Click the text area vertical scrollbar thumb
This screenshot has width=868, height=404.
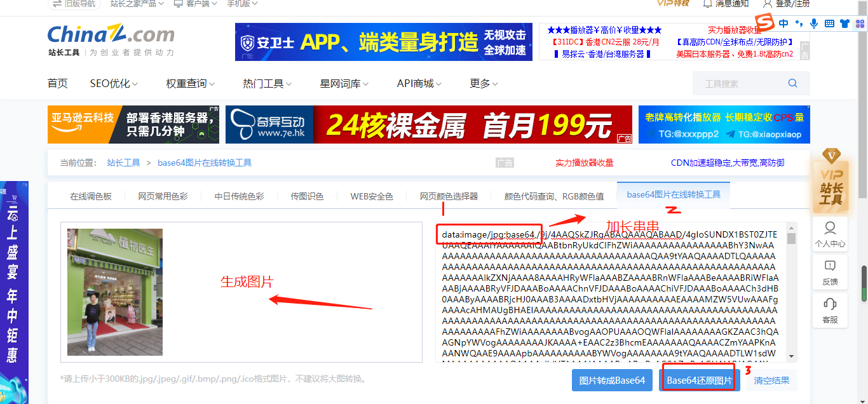pos(792,238)
